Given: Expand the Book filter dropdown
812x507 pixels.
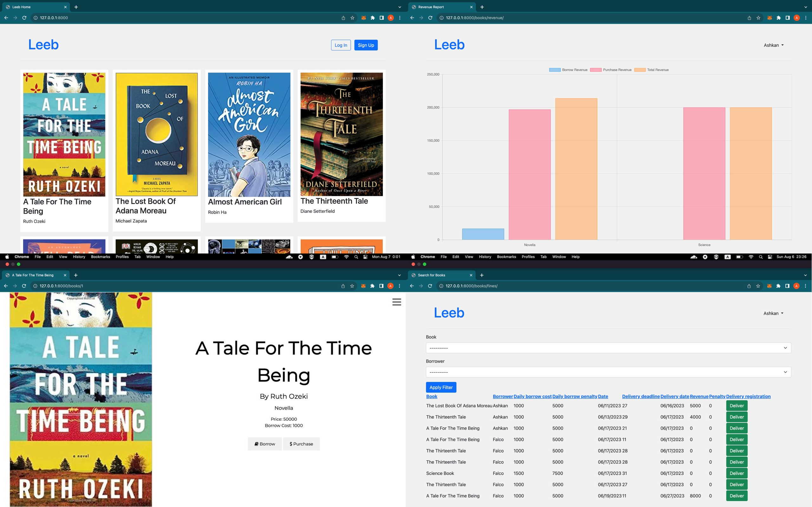Looking at the screenshot, I should (x=608, y=348).
